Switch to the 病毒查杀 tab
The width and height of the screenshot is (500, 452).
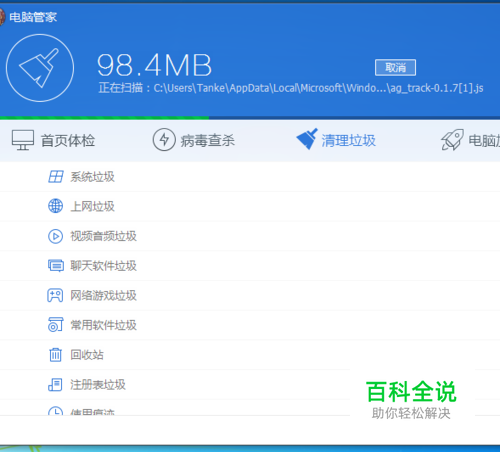pyautogui.click(x=194, y=140)
